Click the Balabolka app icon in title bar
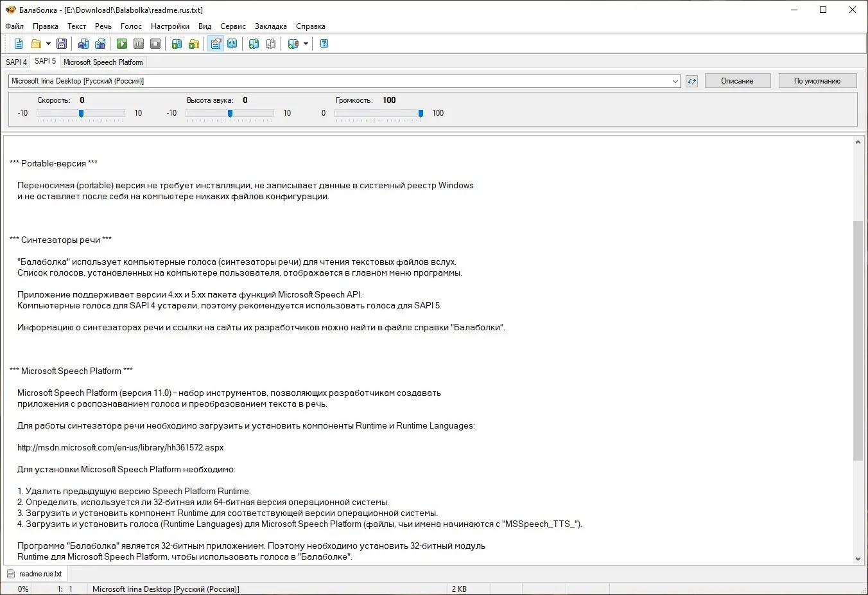Image resolution: width=868 pixels, height=595 pixels. (x=11, y=10)
